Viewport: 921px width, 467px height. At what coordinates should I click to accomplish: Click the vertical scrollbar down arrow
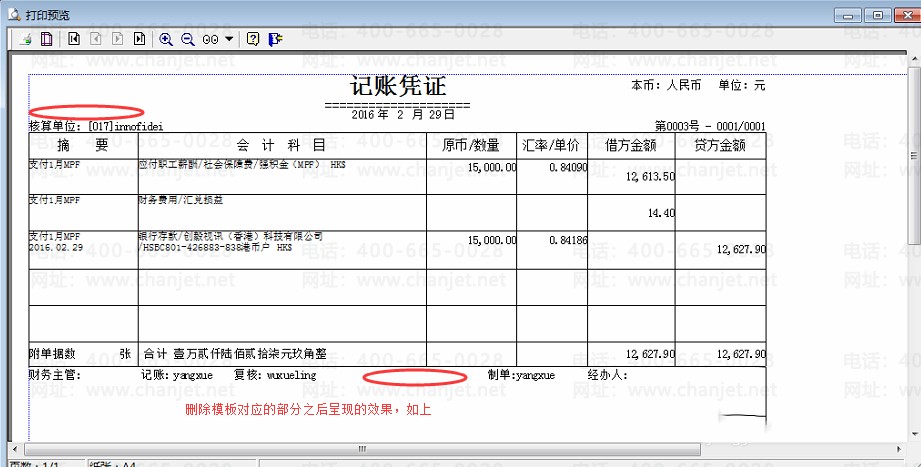tap(914, 435)
